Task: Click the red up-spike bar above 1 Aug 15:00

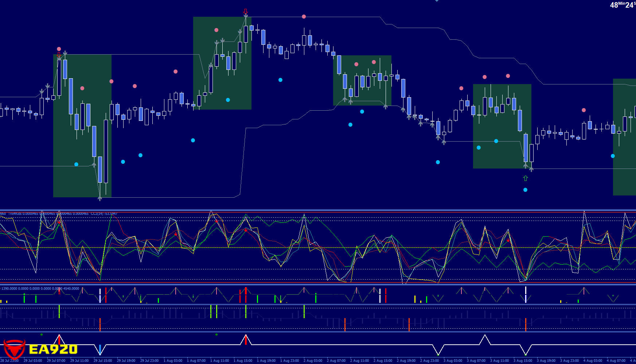Action: pyautogui.click(x=246, y=340)
